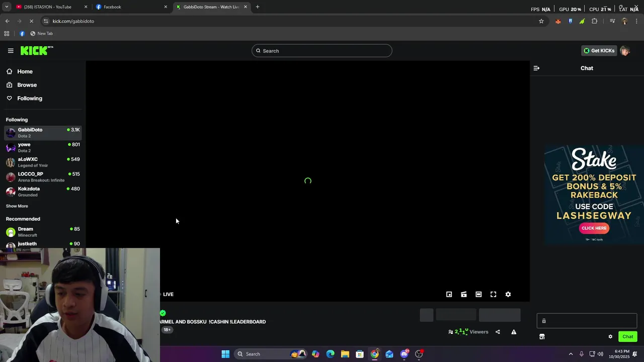644x362 pixels.
Task: Click the address bar URL kick.com/gabbidoto
Action: pyautogui.click(x=73, y=21)
